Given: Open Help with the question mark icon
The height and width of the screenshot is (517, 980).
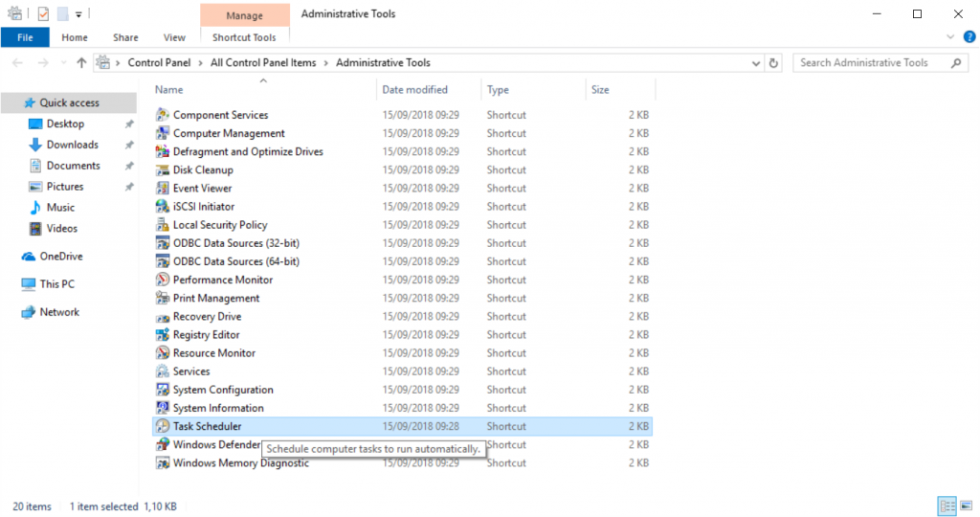Looking at the screenshot, I should (969, 37).
